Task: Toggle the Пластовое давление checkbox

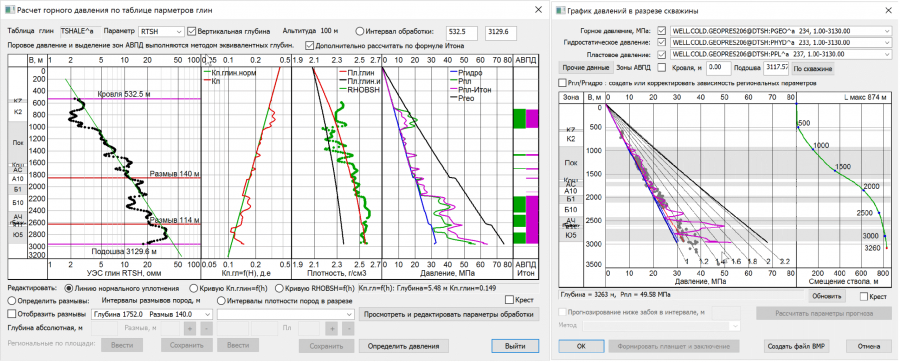Action: pyautogui.click(x=663, y=54)
